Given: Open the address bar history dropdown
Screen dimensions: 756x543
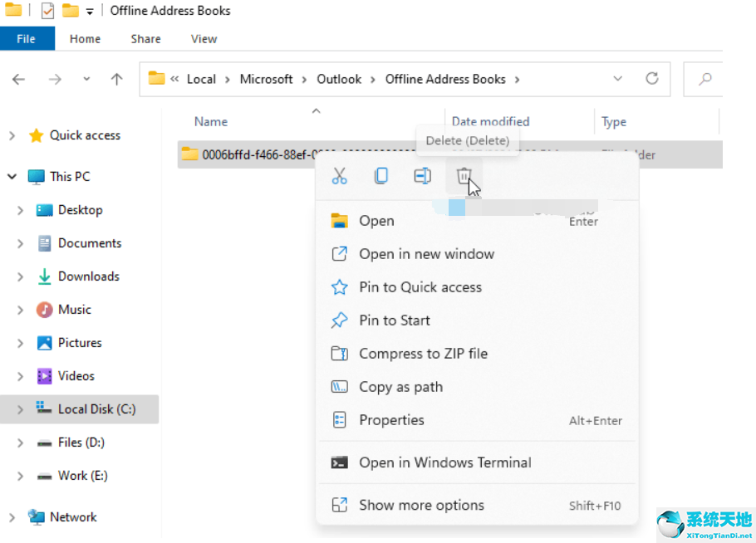Looking at the screenshot, I should pos(617,79).
